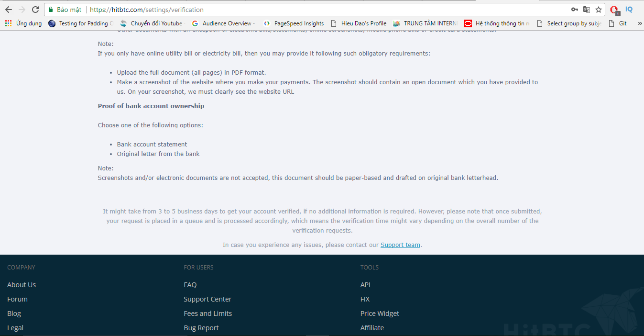Open the About Us footer link
Viewport: 644px width, 336px height.
pos(22,285)
